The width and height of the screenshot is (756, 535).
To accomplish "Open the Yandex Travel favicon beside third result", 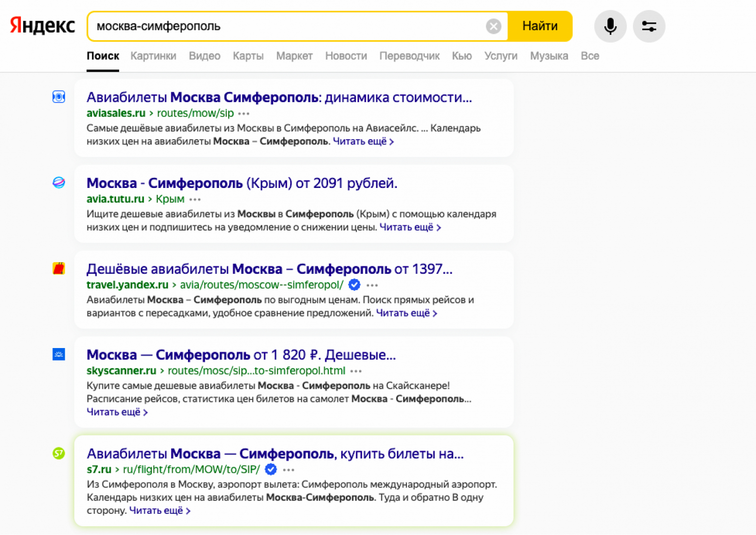I will (59, 269).
